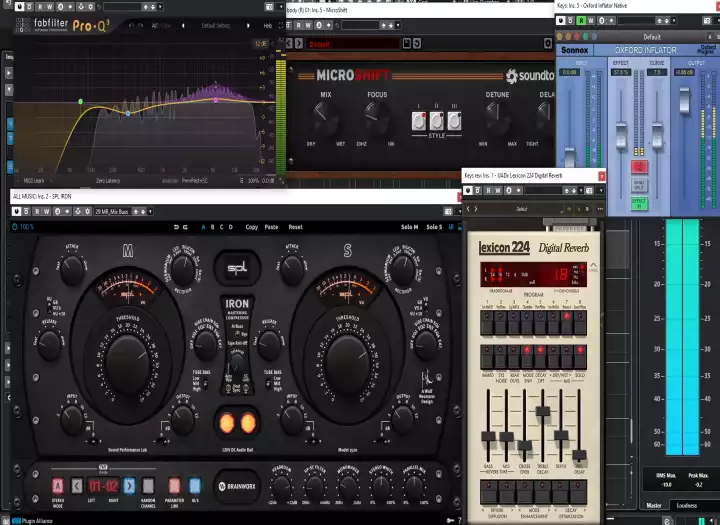
Task: Click the key icon in the SPL IRON footer
Action: pyautogui.click(x=450, y=520)
